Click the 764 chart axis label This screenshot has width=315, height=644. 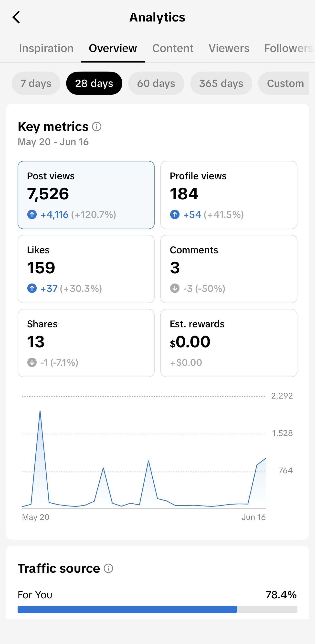point(285,471)
